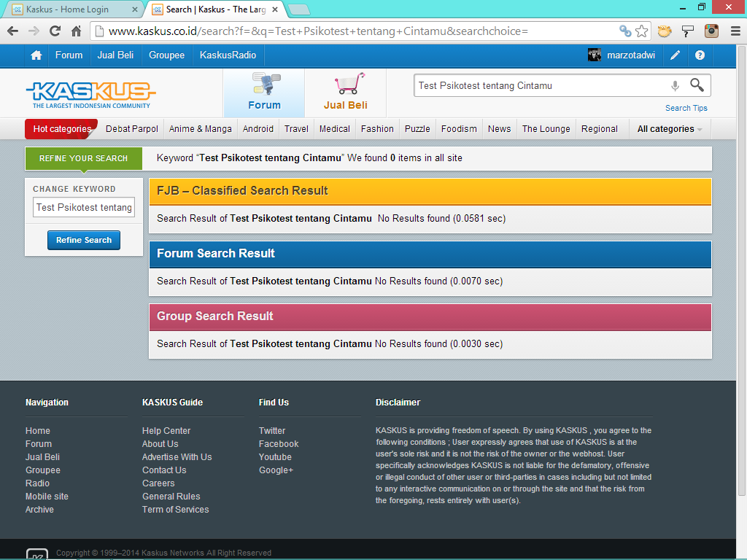Open Careers footer link
This screenshot has height=560, width=747.
[158, 483]
